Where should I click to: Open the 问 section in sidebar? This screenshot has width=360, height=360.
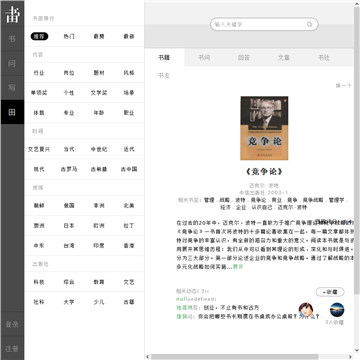tap(12, 63)
